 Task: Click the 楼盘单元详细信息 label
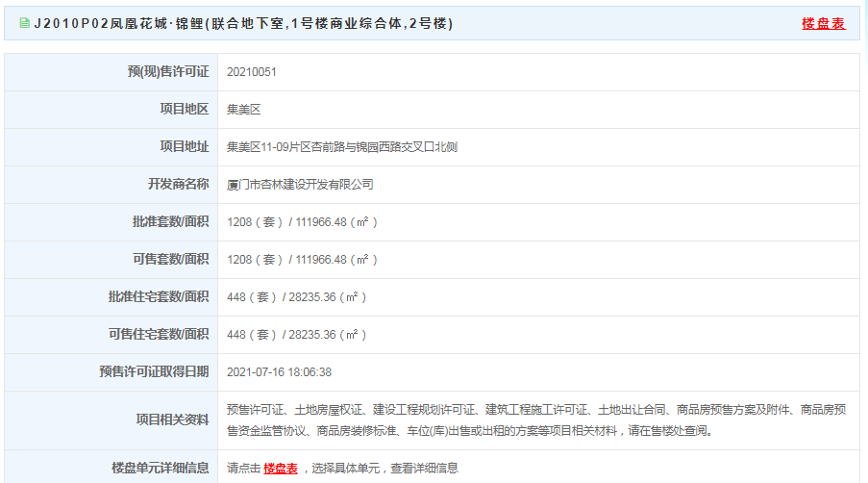tap(160, 469)
